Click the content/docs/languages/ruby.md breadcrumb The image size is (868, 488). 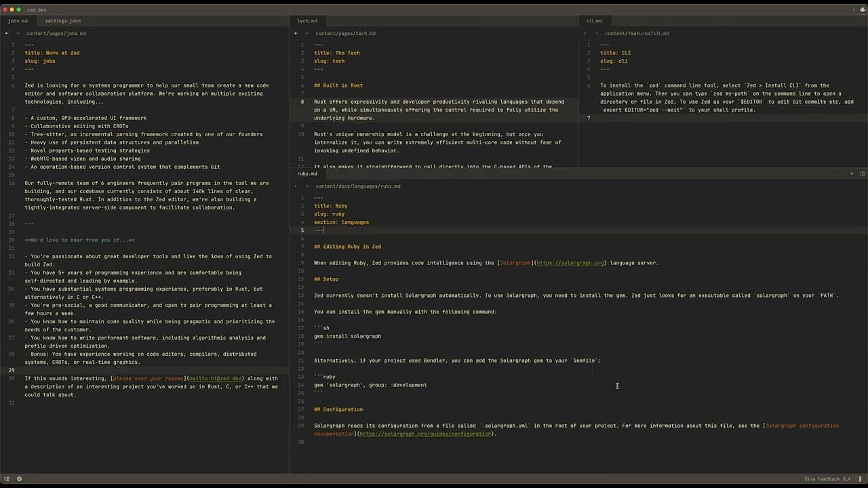coord(357,186)
